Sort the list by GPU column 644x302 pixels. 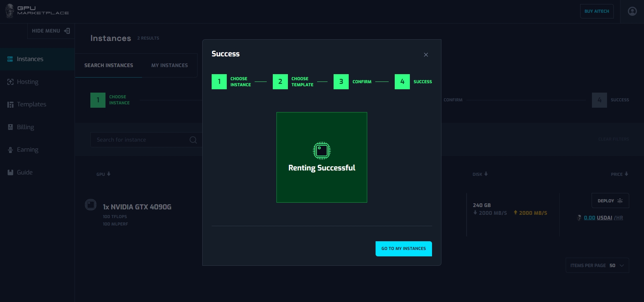[103, 174]
